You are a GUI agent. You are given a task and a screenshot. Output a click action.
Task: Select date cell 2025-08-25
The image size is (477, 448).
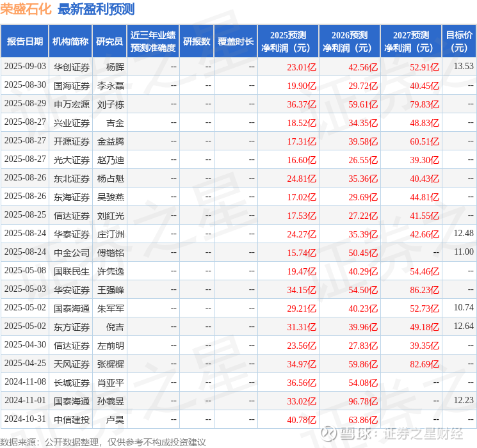click(25, 215)
